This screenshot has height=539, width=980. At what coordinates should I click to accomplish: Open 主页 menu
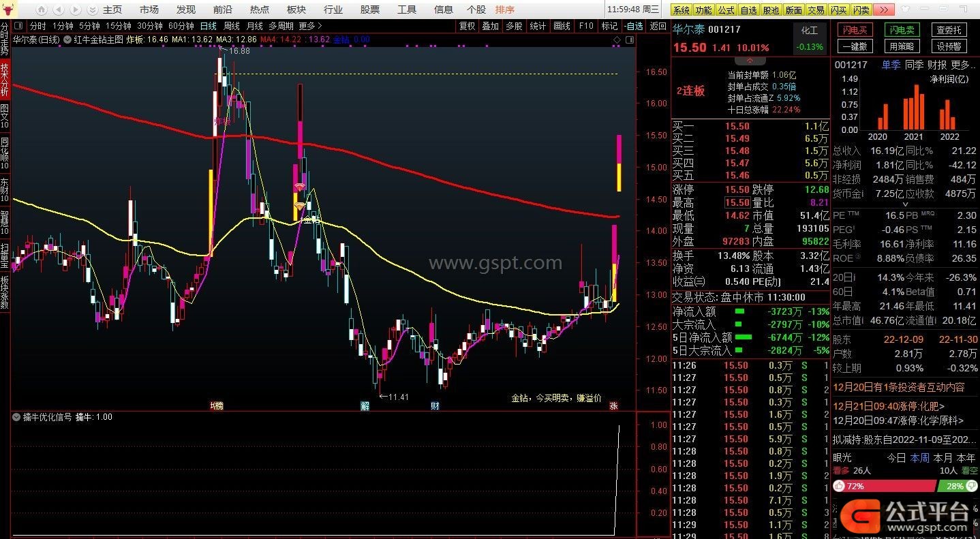point(112,10)
